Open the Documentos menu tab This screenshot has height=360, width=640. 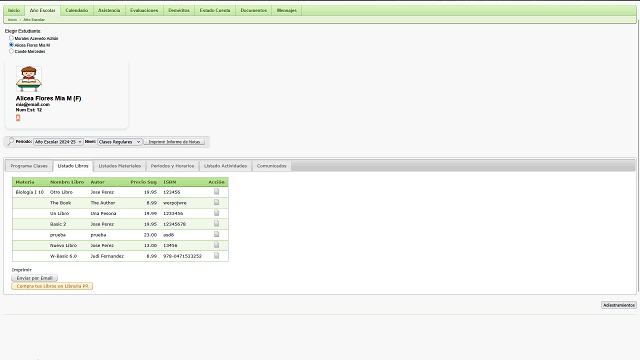pos(253,10)
